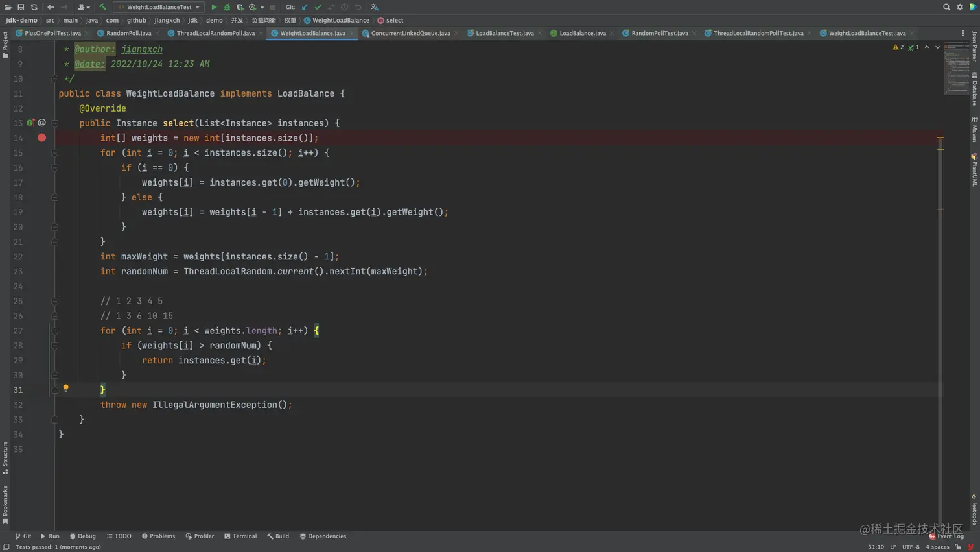Click the read-only lock icon in status bar

click(958, 547)
